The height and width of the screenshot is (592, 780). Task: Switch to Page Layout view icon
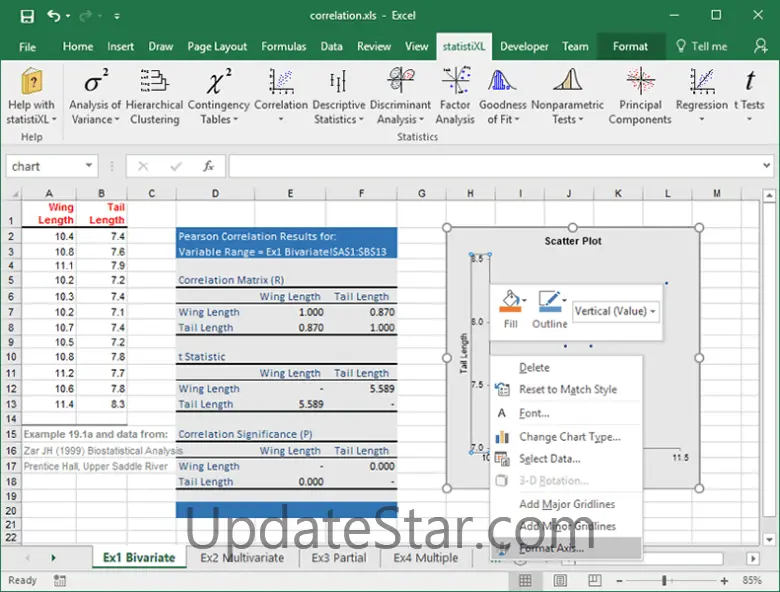[560, 580]
